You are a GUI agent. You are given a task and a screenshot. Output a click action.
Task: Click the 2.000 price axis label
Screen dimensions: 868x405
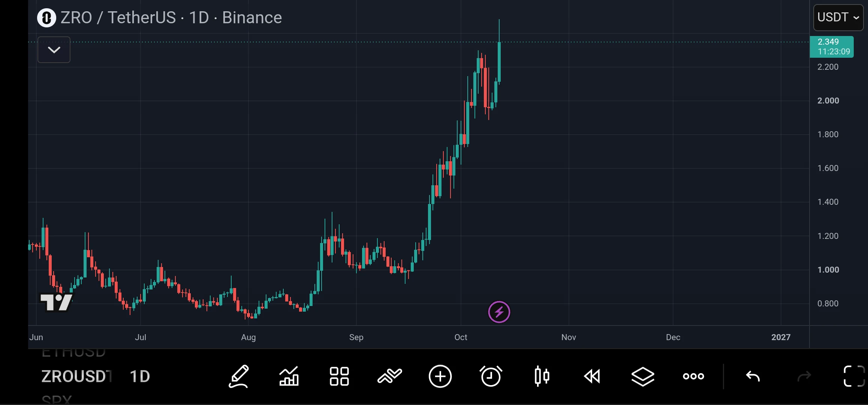click(828, 100)
